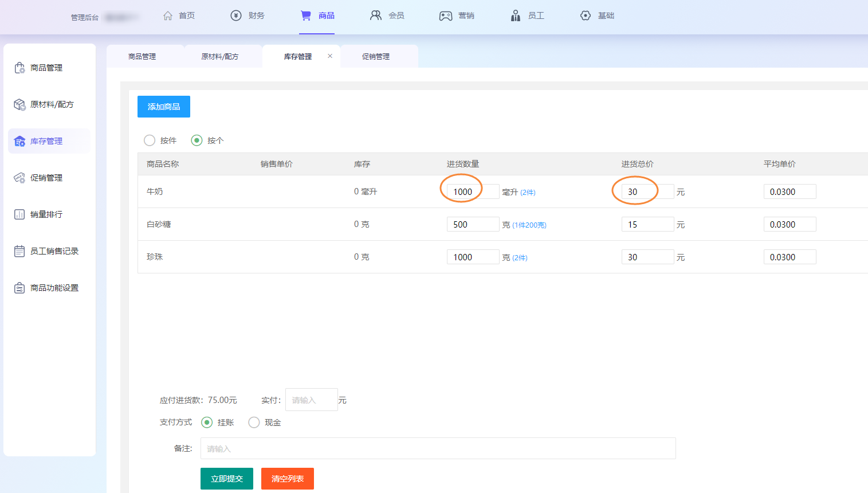Submit with the 立即提交 button

click(227, 479)
